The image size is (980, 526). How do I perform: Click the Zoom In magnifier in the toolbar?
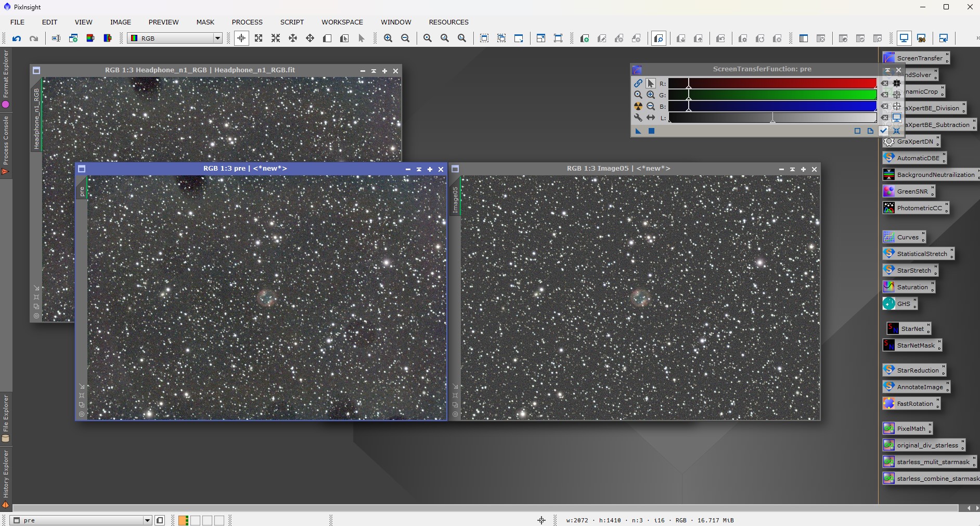point(388,39)
